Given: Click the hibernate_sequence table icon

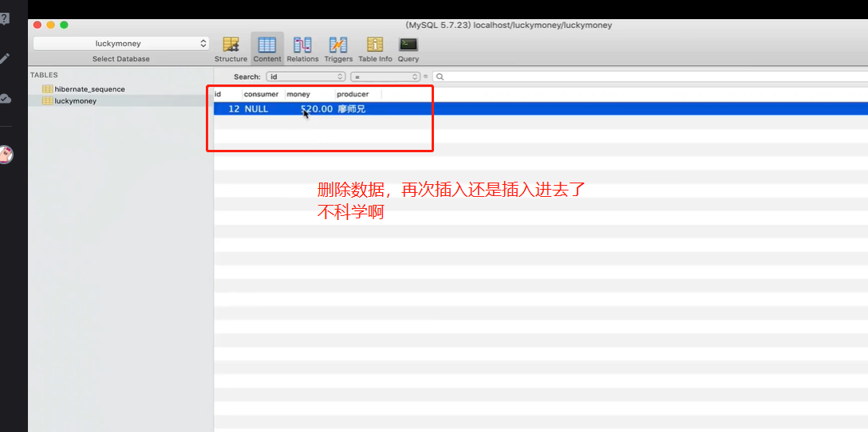Looking at the screenshot, I should pyautogui.click(x=48, y=89).
